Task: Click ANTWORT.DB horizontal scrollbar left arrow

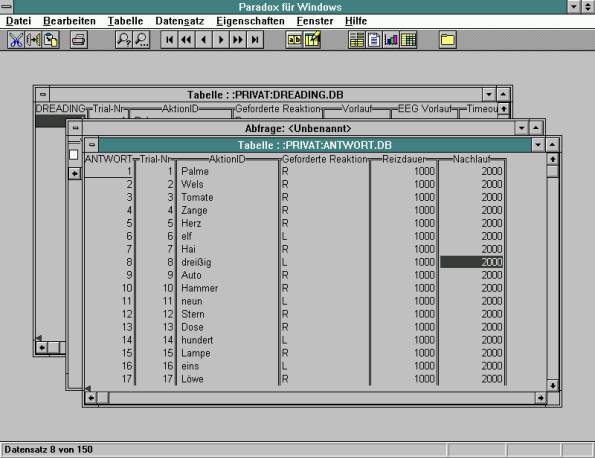Action: point(91,398)
